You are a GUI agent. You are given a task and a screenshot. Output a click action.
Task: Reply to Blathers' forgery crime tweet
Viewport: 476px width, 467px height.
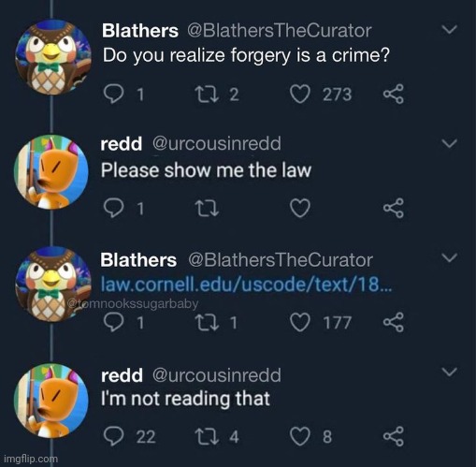pyautogui.click(x=114, y=94)
